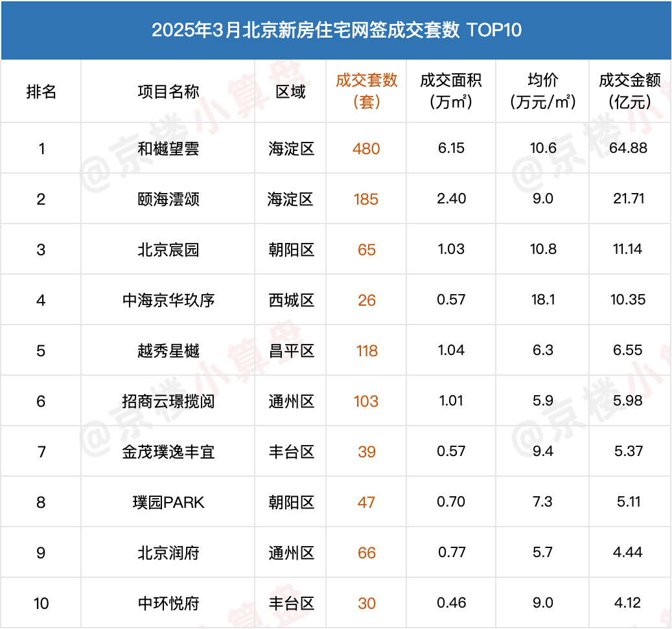This screenshot has width=672, height=629.
Task: Click the '成交金额 (亿元)' column header
Action: [x=630, y=91]
